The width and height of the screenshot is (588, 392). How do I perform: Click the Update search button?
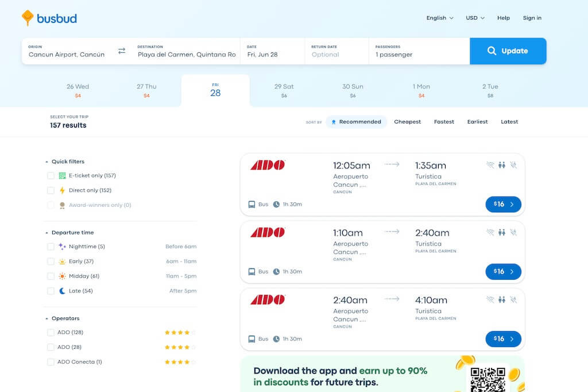pyautogui.click(x=508, y=51)
